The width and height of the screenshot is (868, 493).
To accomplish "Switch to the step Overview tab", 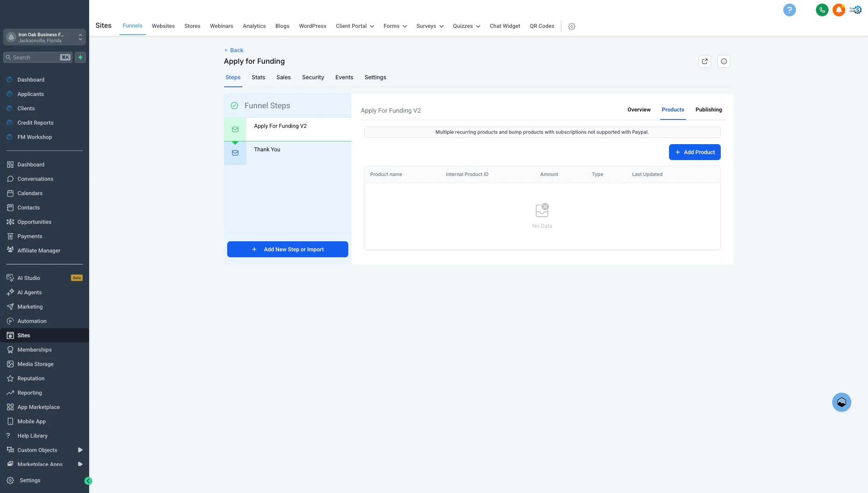I will (x=639, y=110).
